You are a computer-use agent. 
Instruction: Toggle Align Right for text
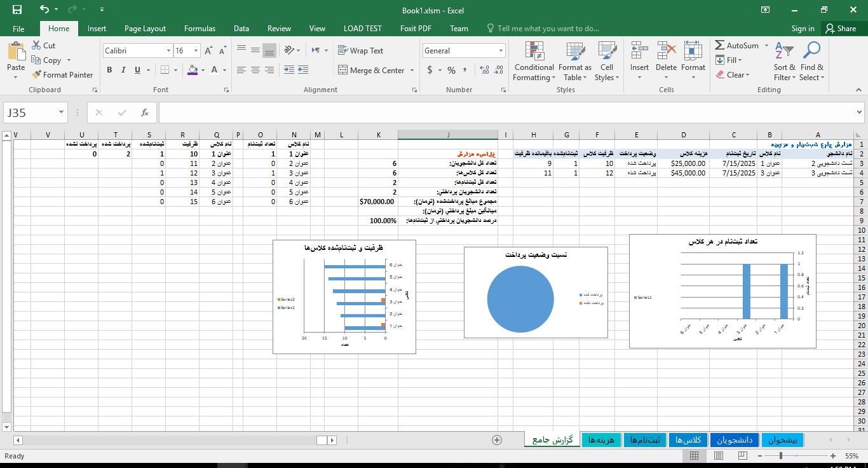pos(269,70)
